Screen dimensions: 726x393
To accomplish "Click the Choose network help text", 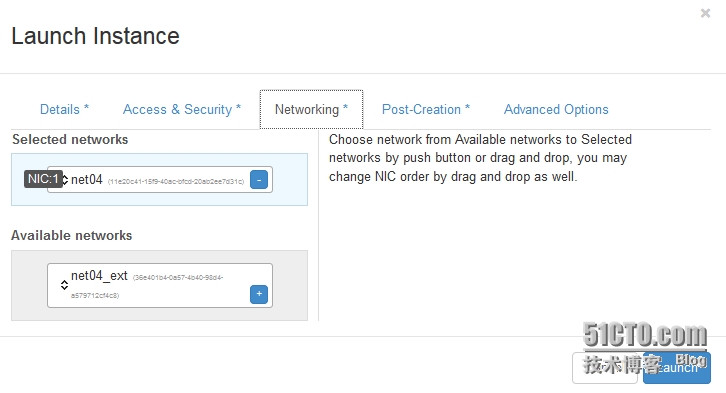I will pyautogui.click(x=480, y=158).
